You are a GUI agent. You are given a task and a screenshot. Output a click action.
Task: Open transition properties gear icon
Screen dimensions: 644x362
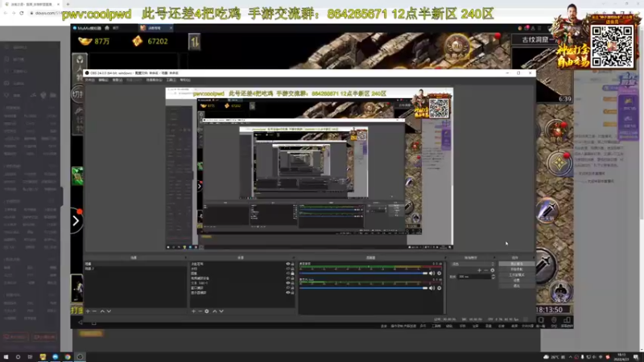click(x=493, y=270)
